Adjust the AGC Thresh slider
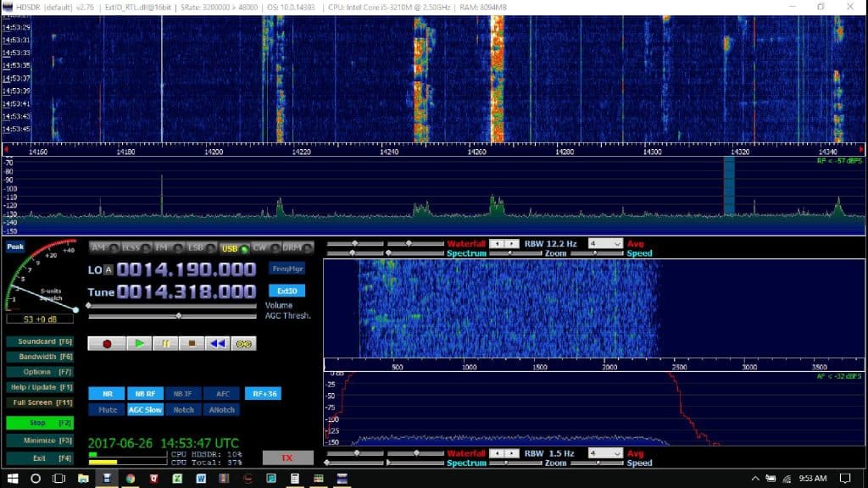Image resolution: width=868 pixels, height=488 pixels. (178, 316)
